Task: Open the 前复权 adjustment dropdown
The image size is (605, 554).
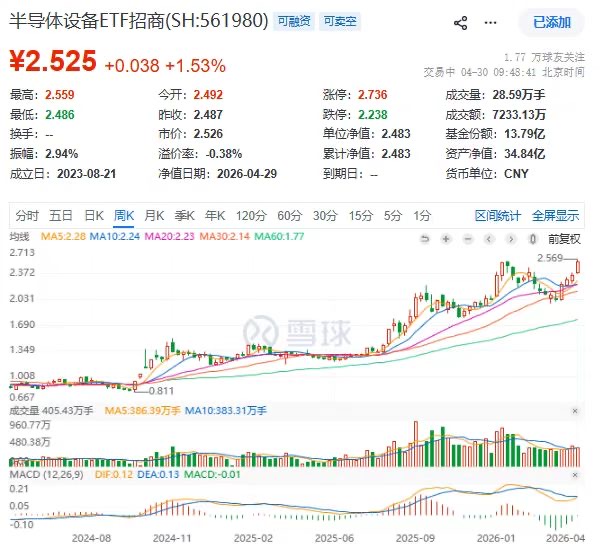Action: click(x=564, y=239)
